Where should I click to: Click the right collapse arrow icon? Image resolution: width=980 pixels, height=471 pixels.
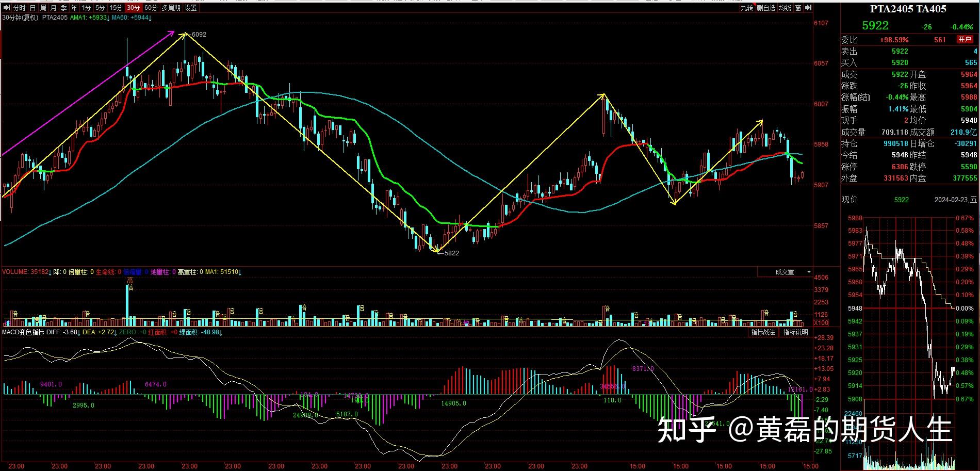[x=808, y=8]
